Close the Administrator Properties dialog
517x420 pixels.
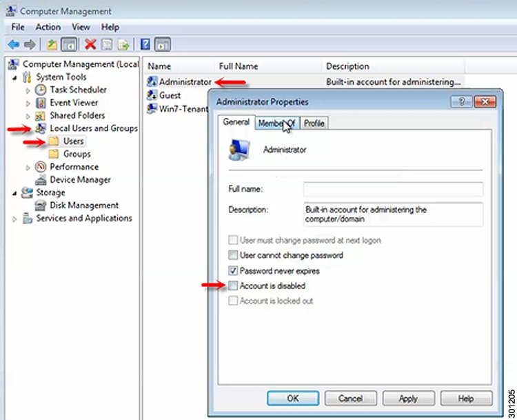tap(485, 101)
